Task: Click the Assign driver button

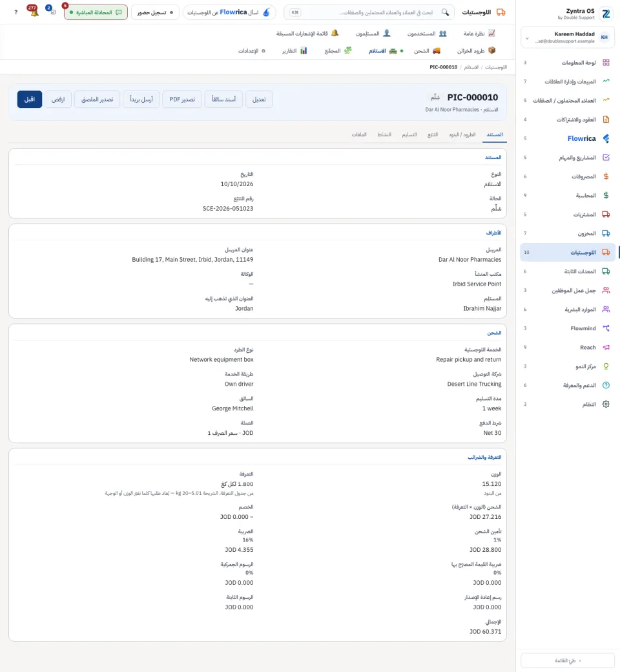Action: pyautogui.click(x=223, y=100)
